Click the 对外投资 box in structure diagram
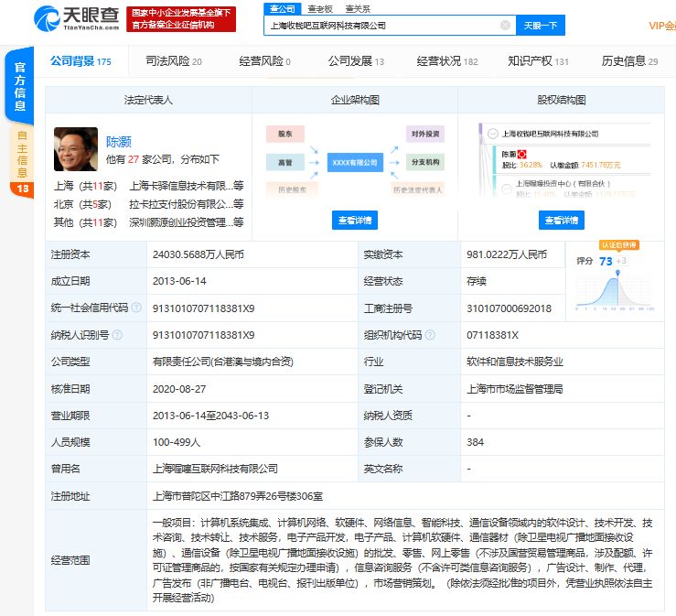The width and height of the screenshot is (676, 616). point(425,134)
